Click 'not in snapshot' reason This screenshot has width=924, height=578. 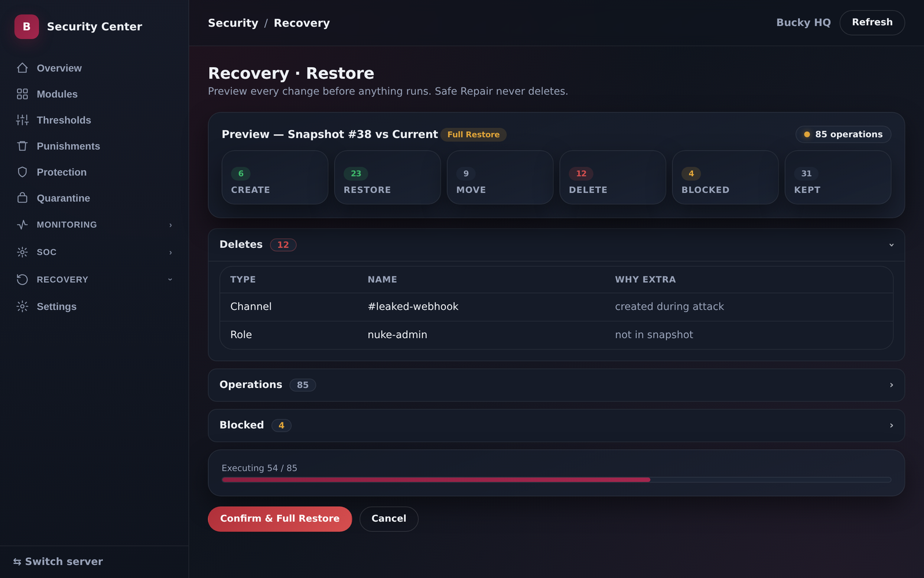(654, 335)
